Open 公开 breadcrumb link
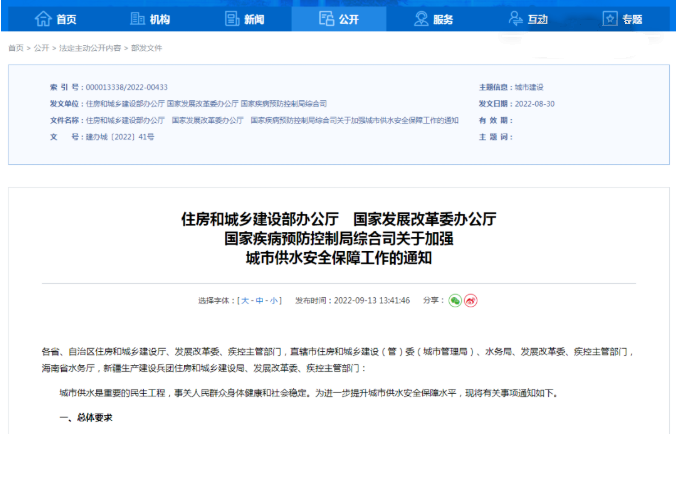Screen dimensions: 676x498 pos(41,48)
